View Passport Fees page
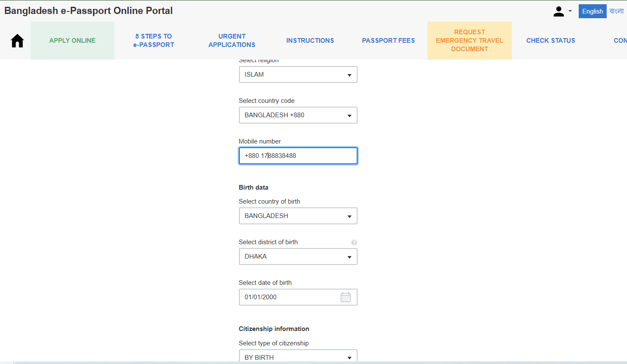The width and height of the screenshot is (627, 364). [388, 41]
